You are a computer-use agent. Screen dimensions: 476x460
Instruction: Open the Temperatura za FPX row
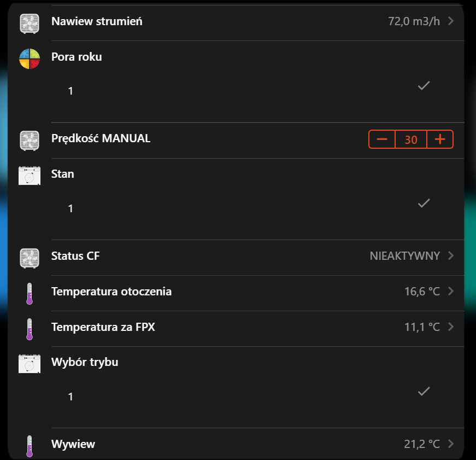coord(258,328)
